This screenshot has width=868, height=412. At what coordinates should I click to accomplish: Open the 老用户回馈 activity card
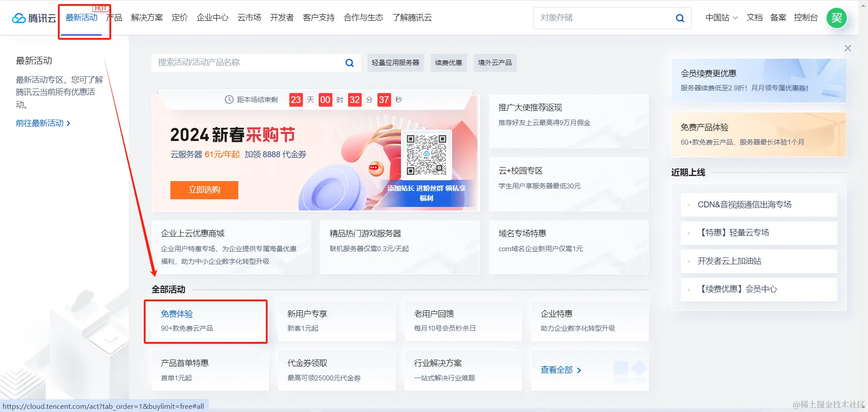coord(463,321)
